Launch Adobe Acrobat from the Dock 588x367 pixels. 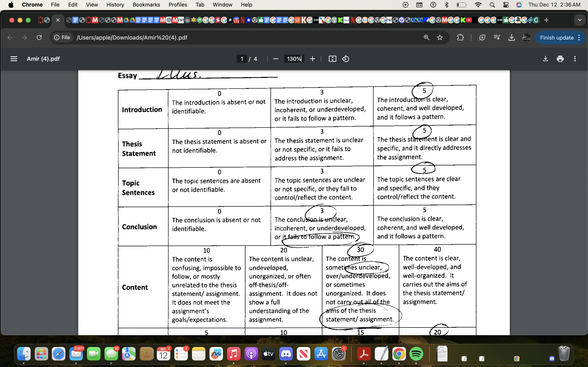[364, 354]
